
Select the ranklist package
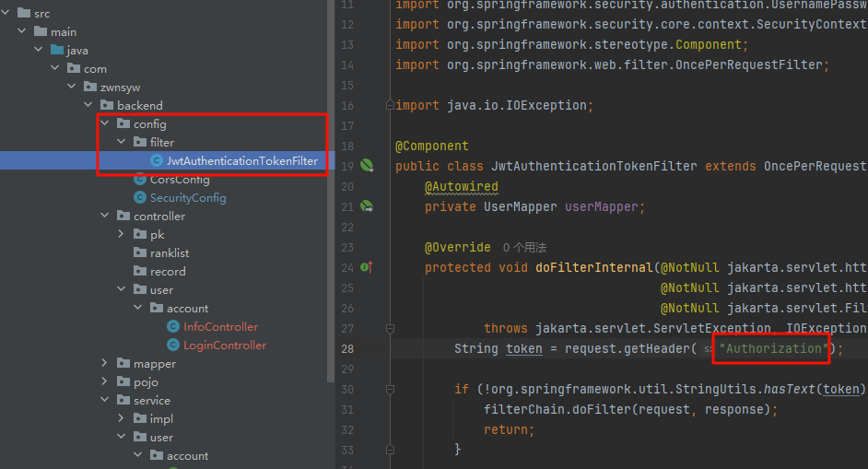(x=170, y=252)
